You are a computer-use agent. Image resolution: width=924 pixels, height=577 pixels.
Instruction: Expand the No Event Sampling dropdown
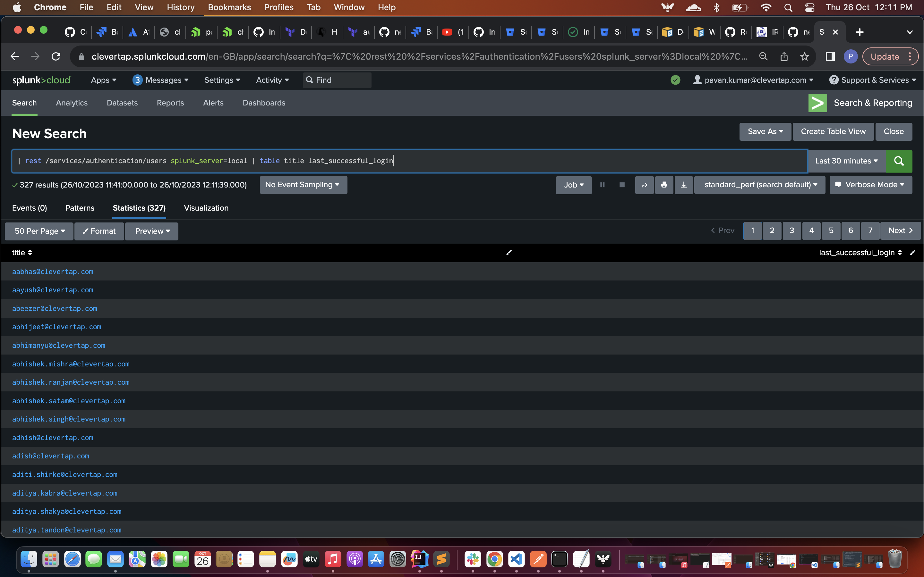(x=303, y=185)
